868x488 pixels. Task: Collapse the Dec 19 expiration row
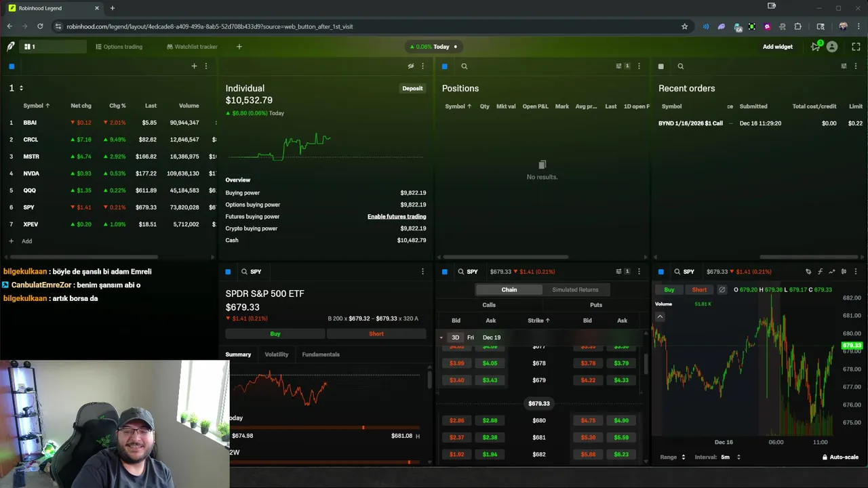[441, 338]
